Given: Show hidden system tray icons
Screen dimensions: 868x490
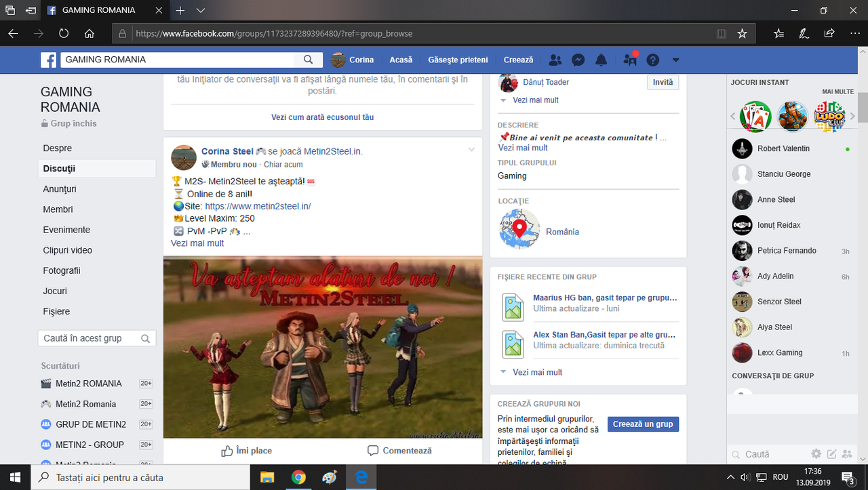Looking at the screenshot, I should click(x=730, y=477).
